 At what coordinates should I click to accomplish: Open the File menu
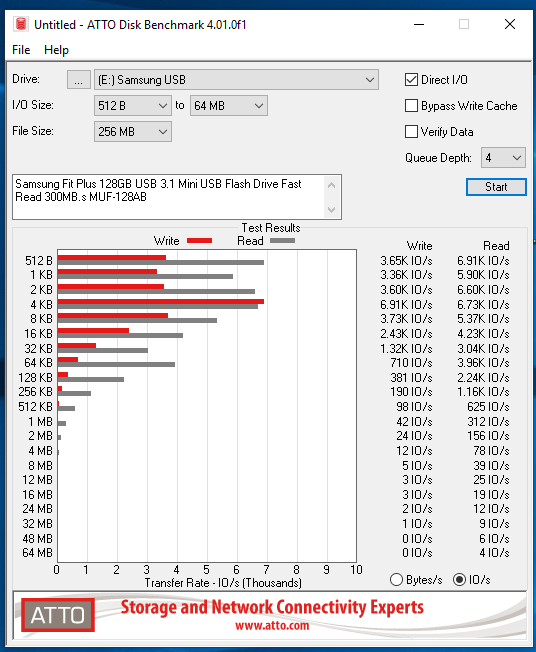pyautogui.click(x=21, y=50)
